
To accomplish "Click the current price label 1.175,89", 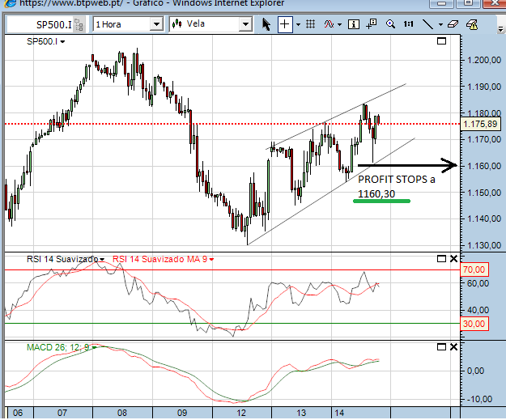I will [x=480, y=124].
